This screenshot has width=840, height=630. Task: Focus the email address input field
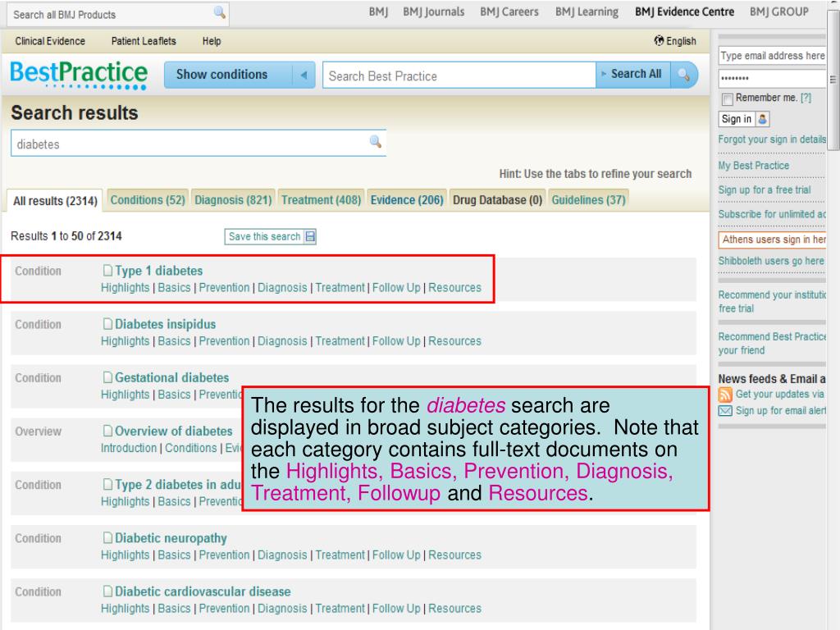(x=772, y=56)
